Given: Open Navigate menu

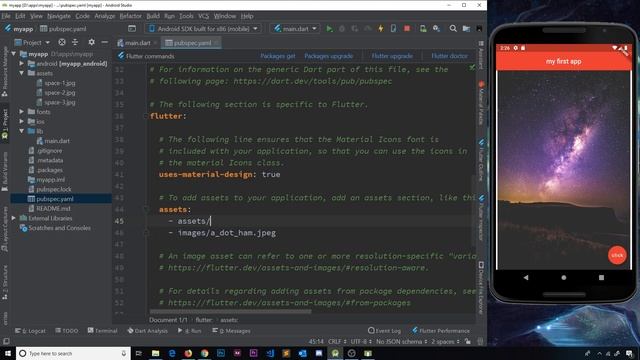Looking at the screenshot, I should pyautogui.click(x=59, y=16).
